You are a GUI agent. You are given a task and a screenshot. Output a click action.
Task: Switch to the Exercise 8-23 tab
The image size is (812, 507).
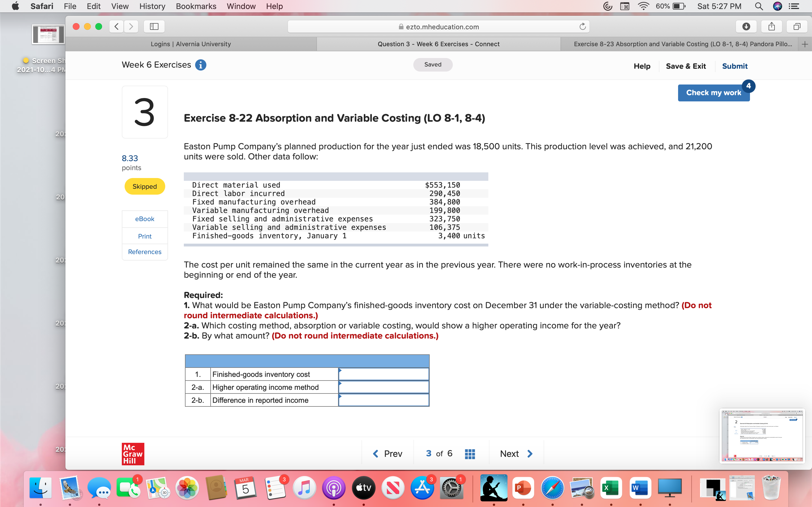click(x=681, y=44)
